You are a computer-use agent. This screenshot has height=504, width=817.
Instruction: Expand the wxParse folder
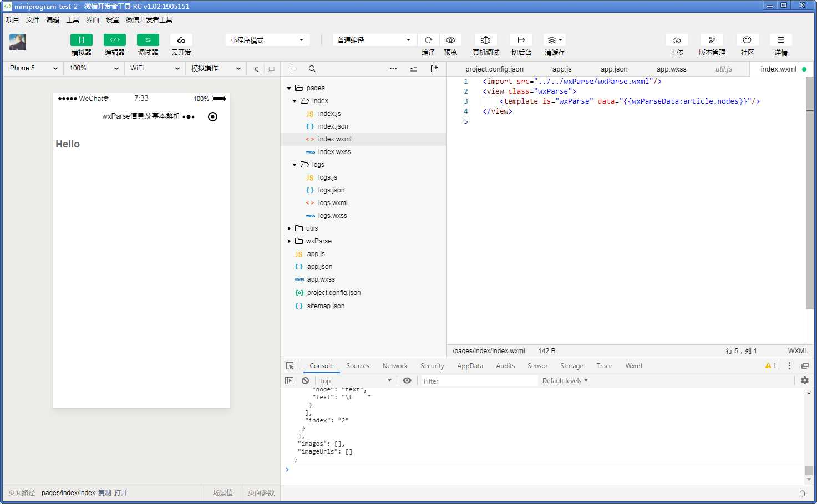(289, 241)
